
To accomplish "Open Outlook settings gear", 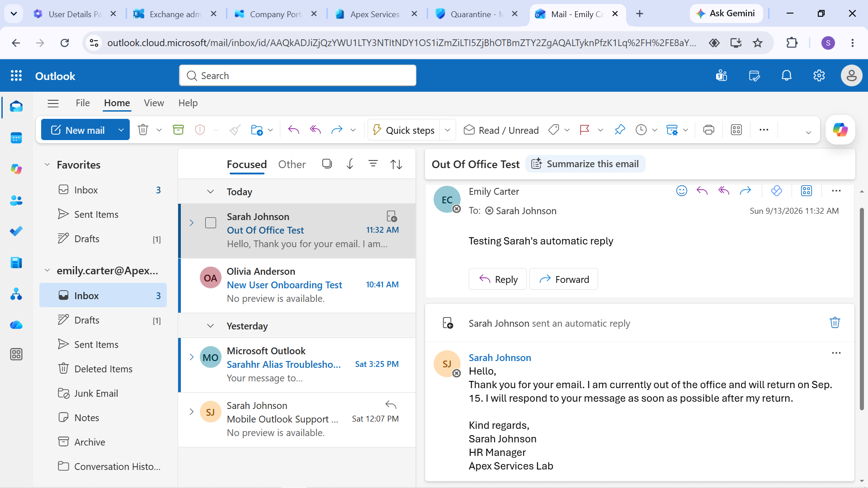I will 819,76.
